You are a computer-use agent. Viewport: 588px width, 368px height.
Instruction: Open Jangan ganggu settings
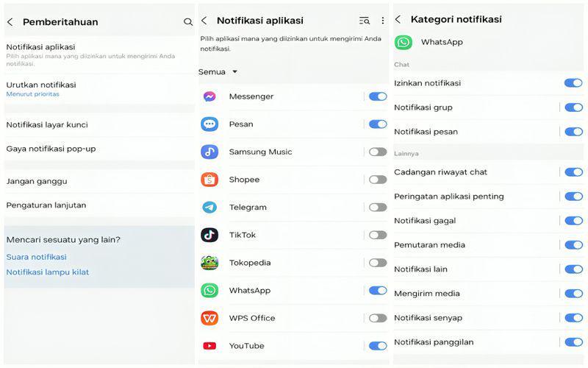pos(99,181)
